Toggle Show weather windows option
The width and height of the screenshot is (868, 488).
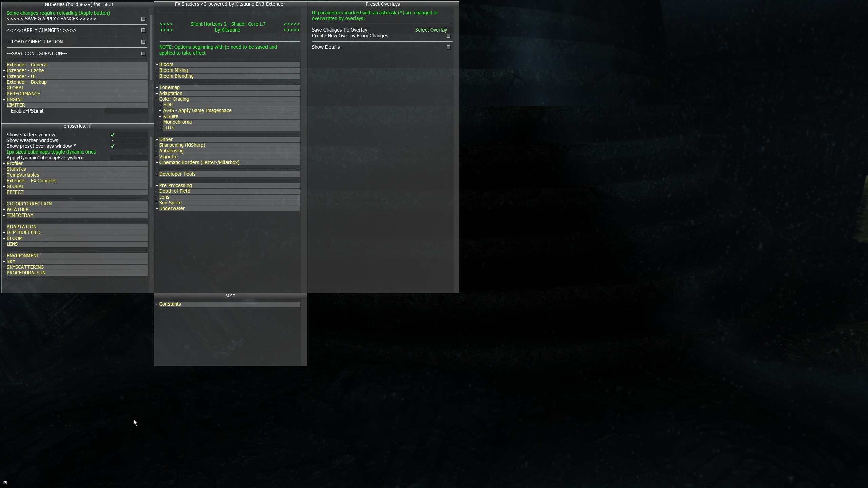(112, 141)
